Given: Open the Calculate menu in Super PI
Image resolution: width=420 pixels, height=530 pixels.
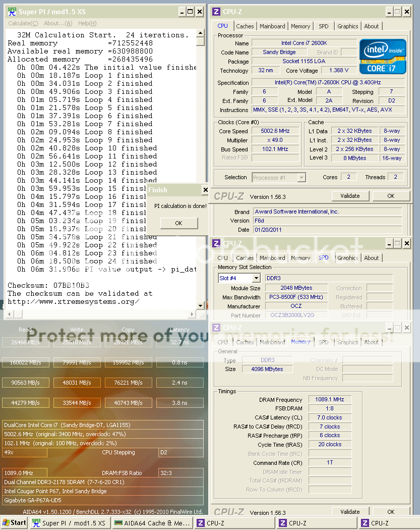Looking at the screenshot, I should pos(23,23).
